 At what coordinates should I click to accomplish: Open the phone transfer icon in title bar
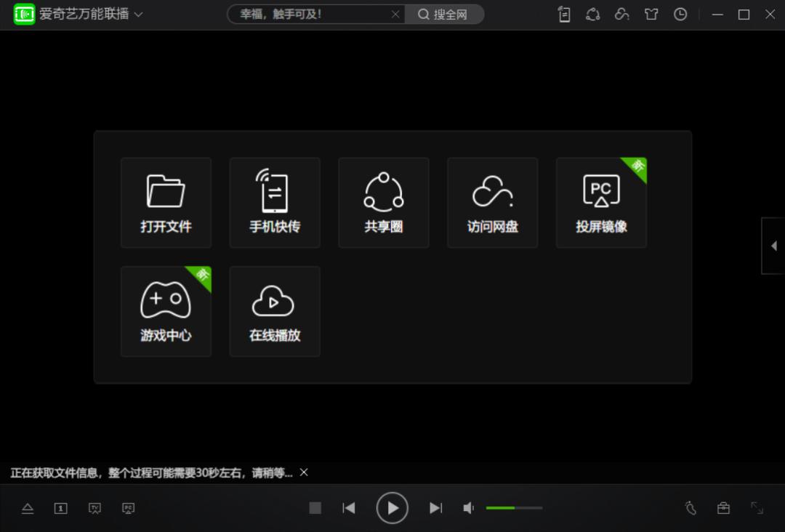(x=563, y=14)
